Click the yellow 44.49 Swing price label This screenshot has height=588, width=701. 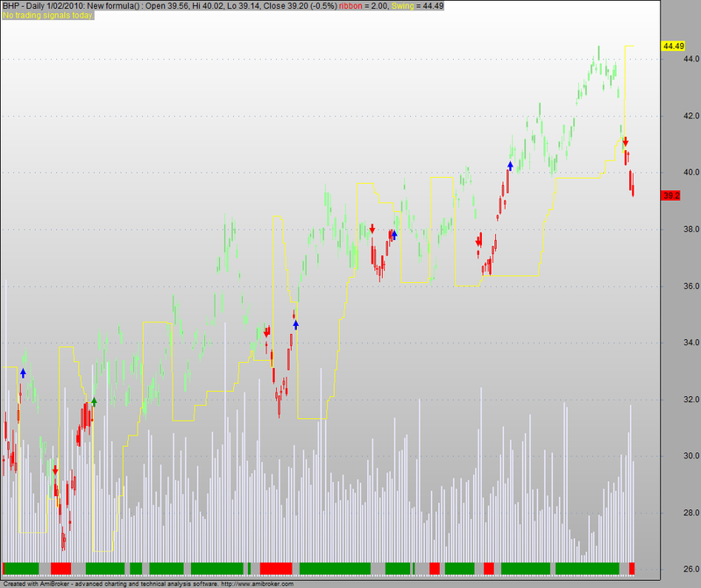coord(673,46)
